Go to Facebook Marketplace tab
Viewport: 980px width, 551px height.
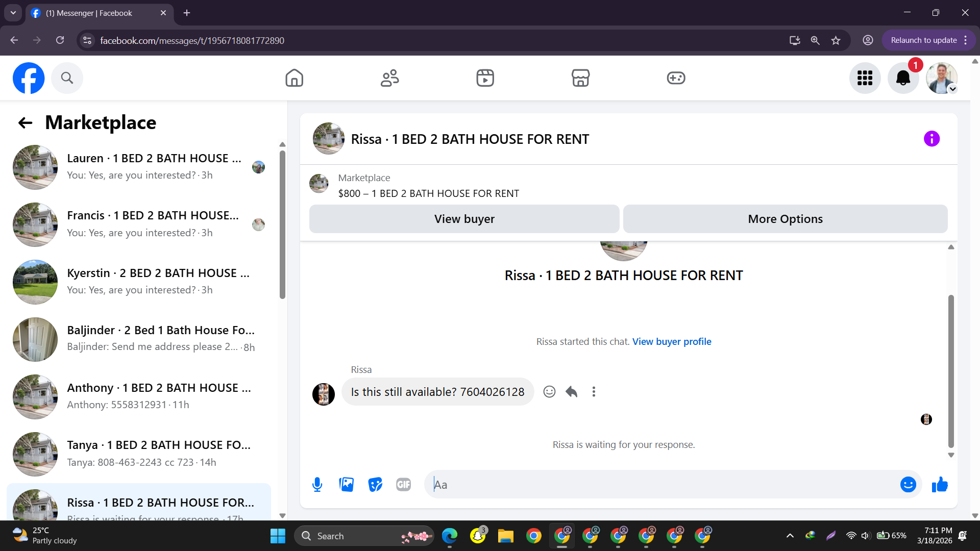[580, 78]
